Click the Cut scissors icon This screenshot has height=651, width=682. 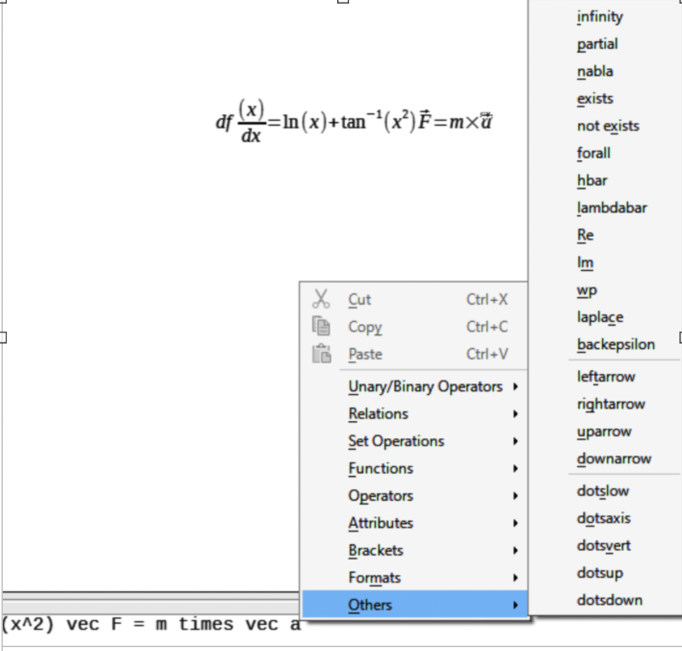[321, 299]
